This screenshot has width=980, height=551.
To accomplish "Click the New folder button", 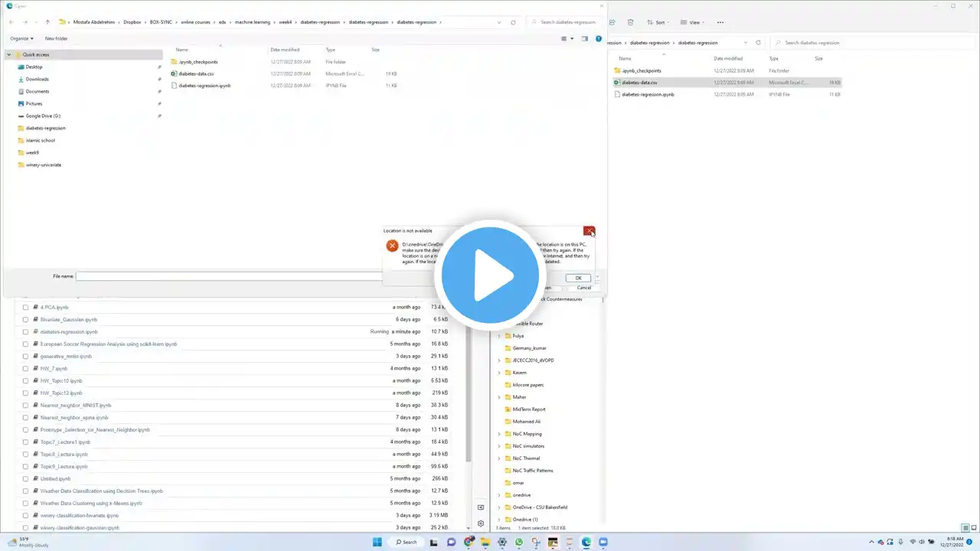I will [x=56, y=38].
